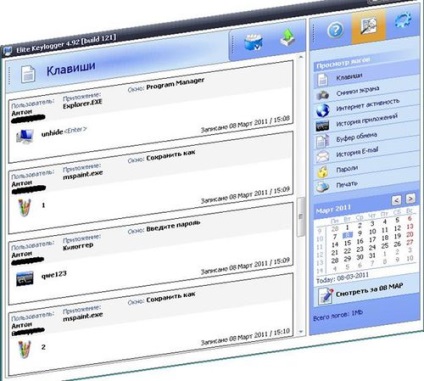
Task: Click Март 2011 calendar header
Action: (333, 209)
